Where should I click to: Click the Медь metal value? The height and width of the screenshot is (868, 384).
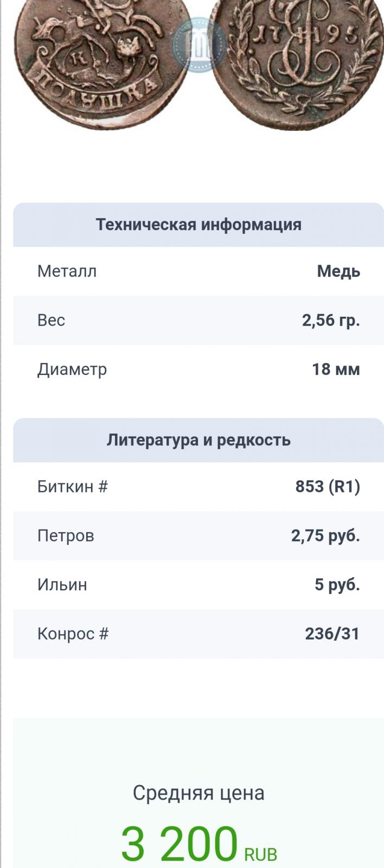[x=338, y=271]
